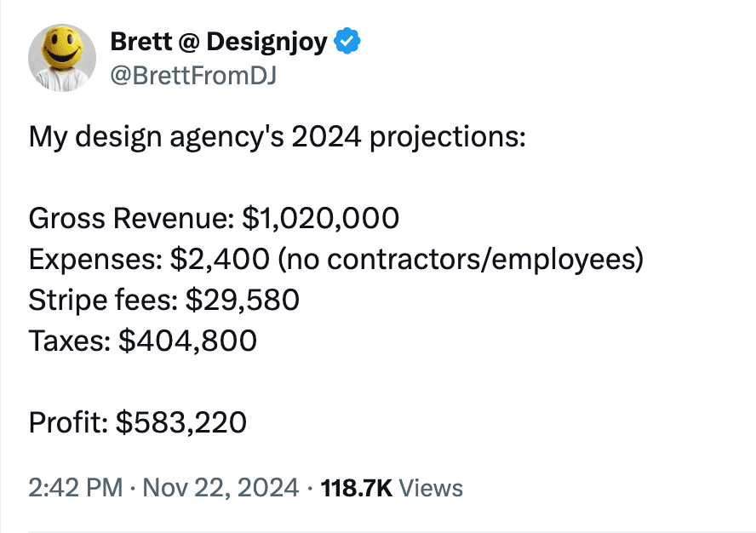Click the word "Taxes:"

tap(70, 341)
